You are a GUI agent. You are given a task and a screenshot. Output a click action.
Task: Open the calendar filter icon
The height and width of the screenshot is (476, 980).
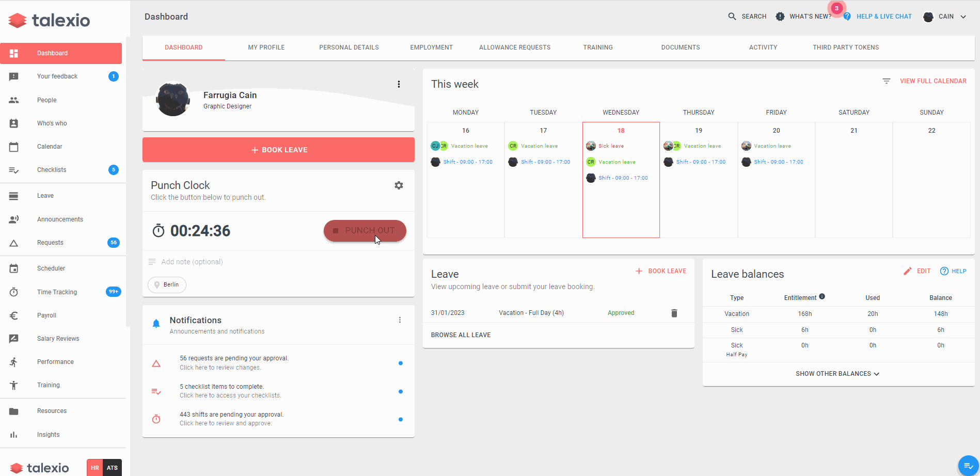[887, 81]
